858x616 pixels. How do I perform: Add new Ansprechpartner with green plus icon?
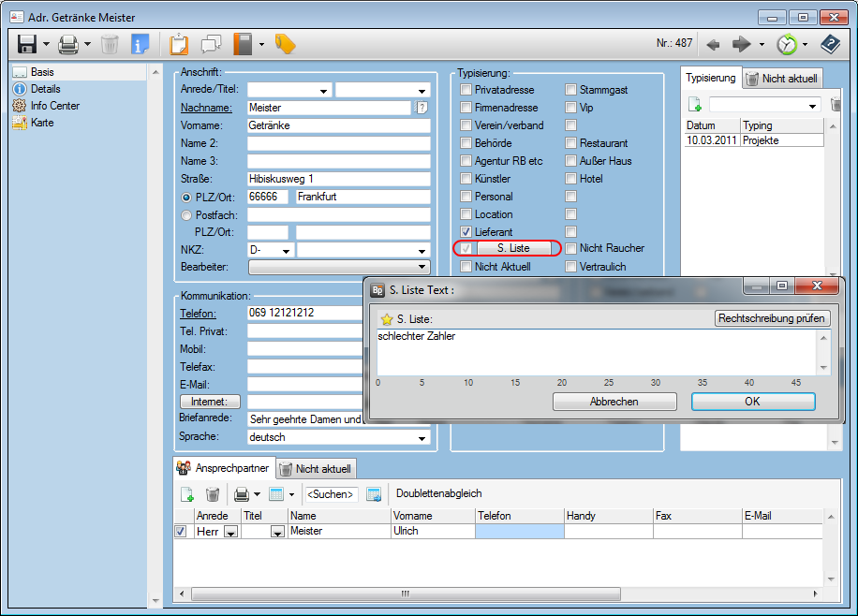[x=186, y=494]
